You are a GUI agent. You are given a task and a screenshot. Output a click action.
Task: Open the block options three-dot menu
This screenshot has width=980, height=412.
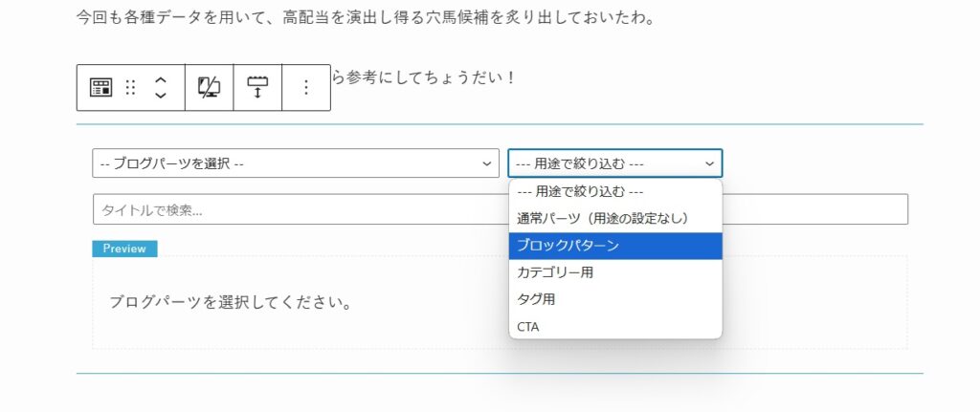tap(306, 87)
